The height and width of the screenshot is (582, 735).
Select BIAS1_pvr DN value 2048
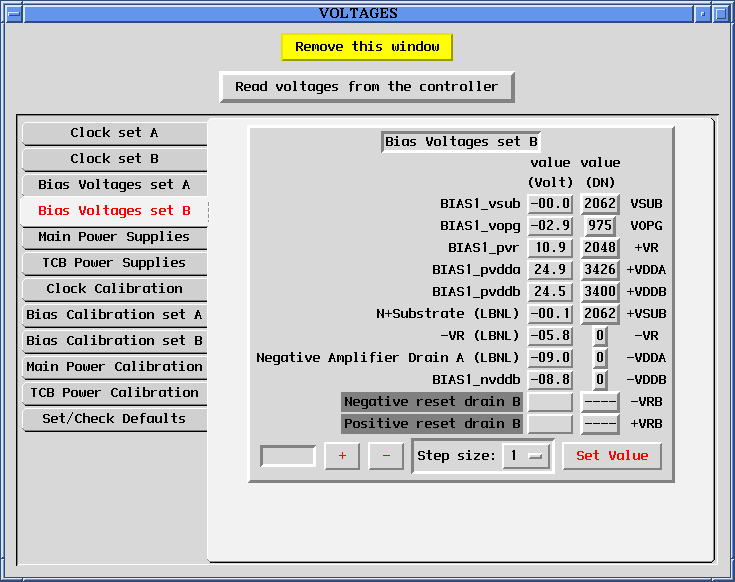(x=600, y=248)
